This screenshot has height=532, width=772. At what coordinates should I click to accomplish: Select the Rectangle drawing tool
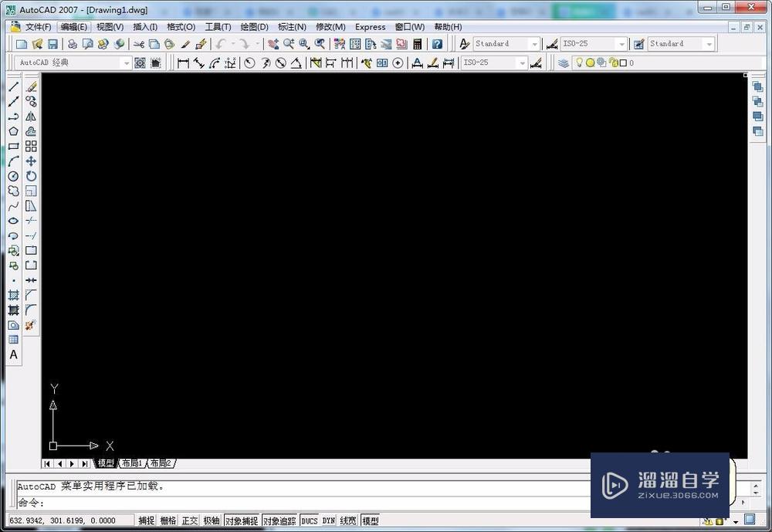pos(12,145)
